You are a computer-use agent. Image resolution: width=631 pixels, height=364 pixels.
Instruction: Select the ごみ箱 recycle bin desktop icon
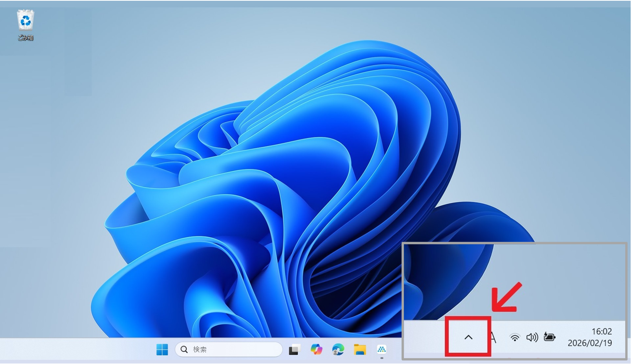(25, 25)
